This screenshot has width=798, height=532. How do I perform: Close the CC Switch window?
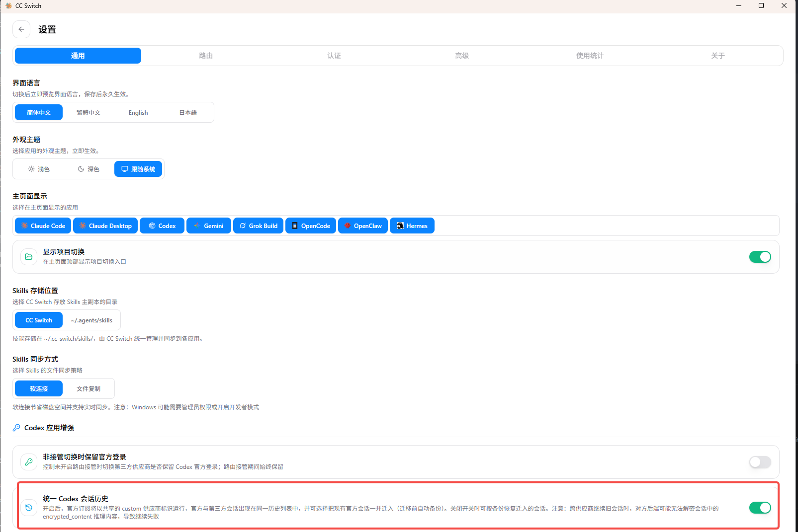coord(784,6)
